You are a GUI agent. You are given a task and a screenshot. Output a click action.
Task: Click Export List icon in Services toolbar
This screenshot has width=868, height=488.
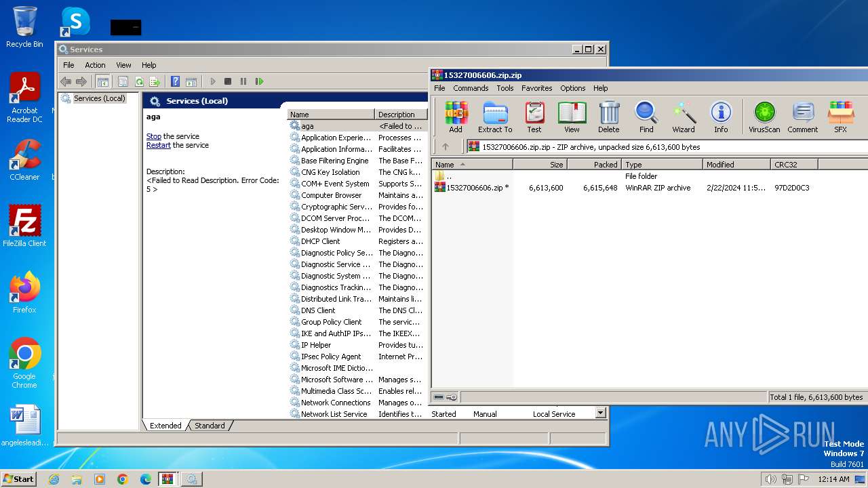tap(155, 81)
